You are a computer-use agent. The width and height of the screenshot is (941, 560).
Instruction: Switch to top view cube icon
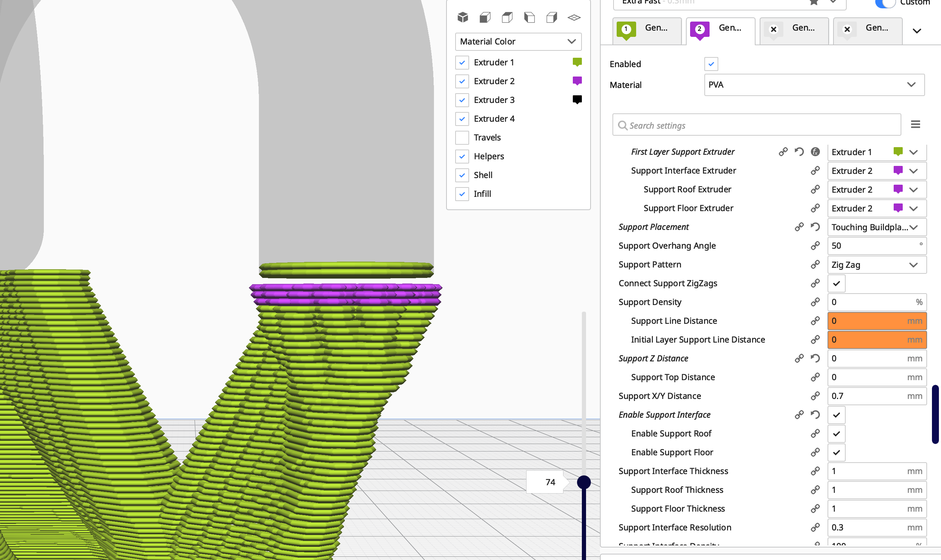click(507, 17)
